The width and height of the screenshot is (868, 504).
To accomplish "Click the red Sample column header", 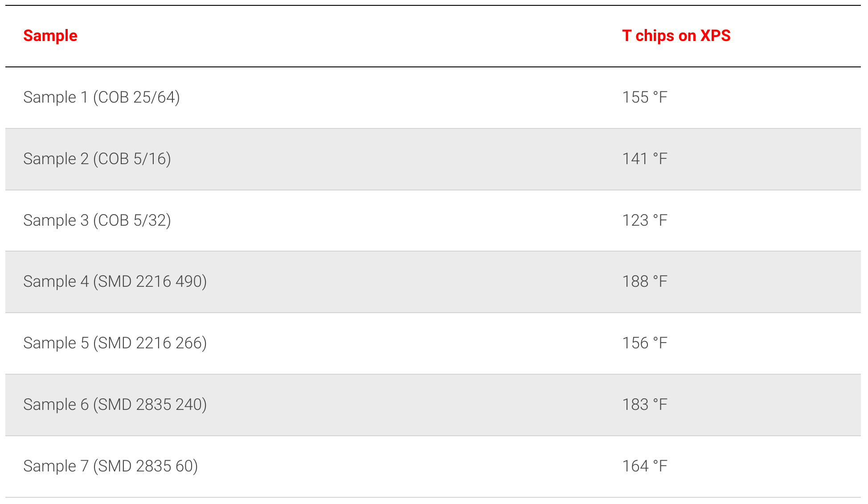I will (50, 36).
